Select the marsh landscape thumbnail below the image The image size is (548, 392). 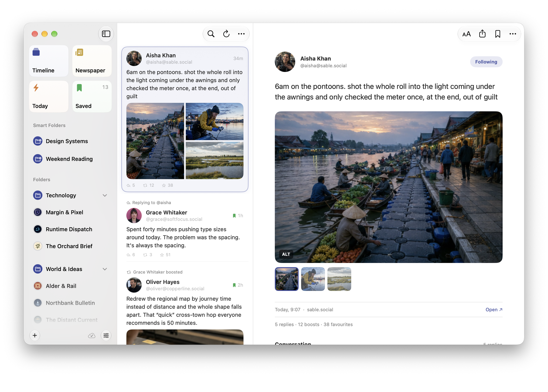point(339,279)
